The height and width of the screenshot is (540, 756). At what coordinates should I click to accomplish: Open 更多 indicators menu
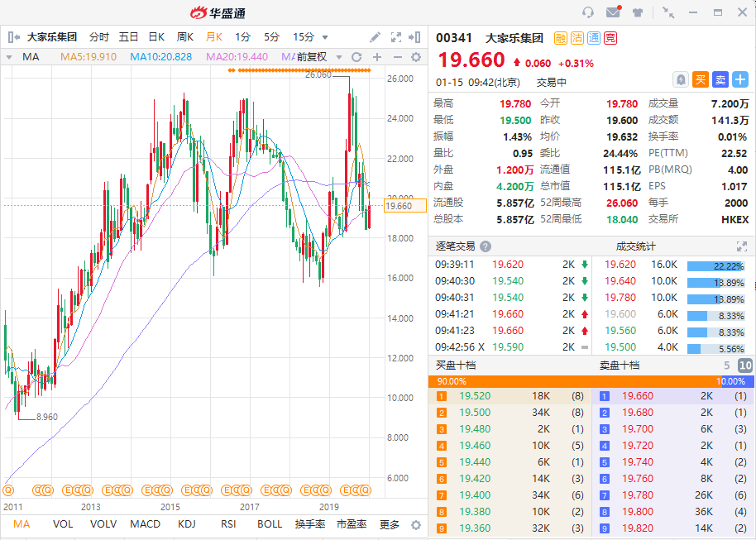(x=390, y=524)
